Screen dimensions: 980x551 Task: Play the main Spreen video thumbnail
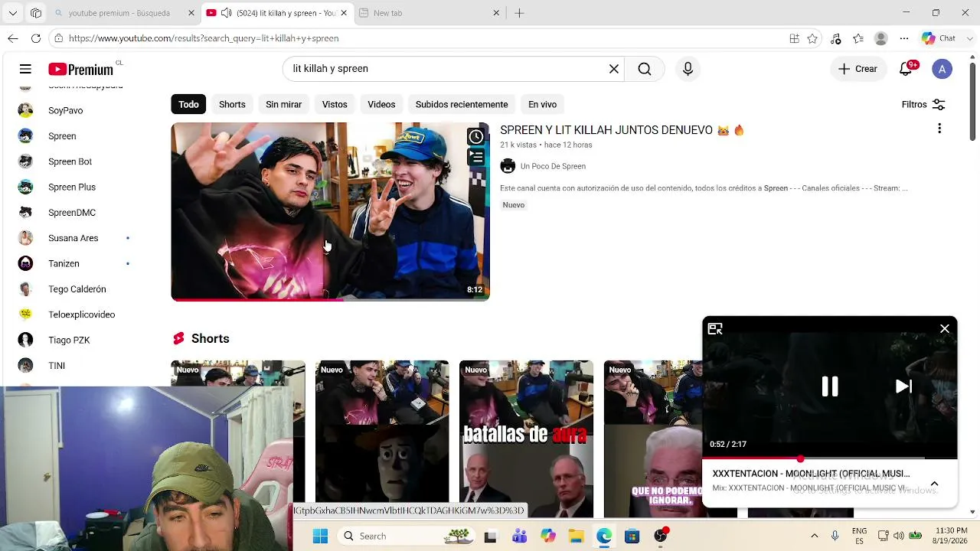pyautogui.click(x=330, y=211)
